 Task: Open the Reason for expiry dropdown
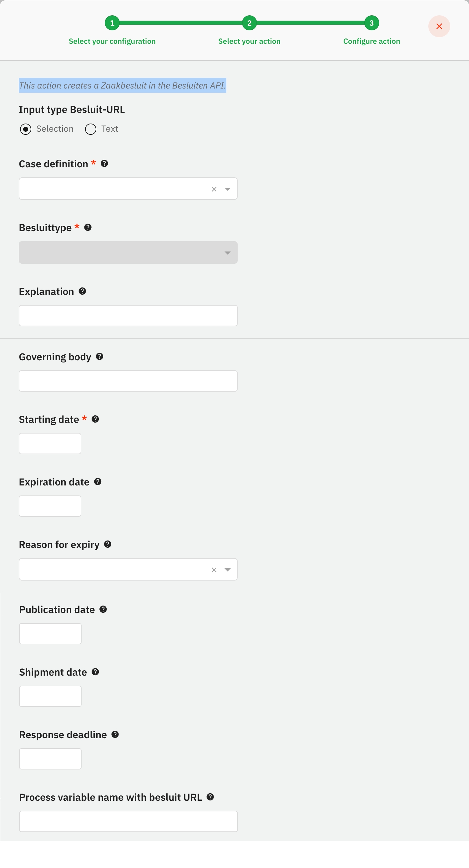228,570
